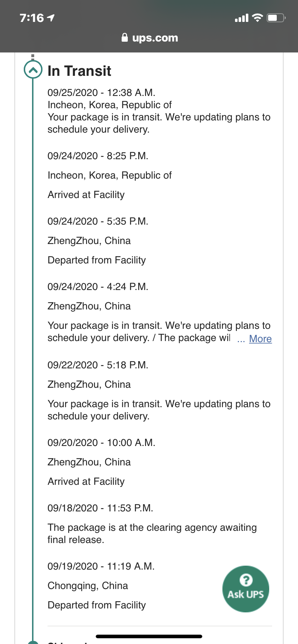The width and height of the screenshot is (298, 644).
Task: Tap the Wi-Fi icon in status bar
Action: (x=257, y=18)
